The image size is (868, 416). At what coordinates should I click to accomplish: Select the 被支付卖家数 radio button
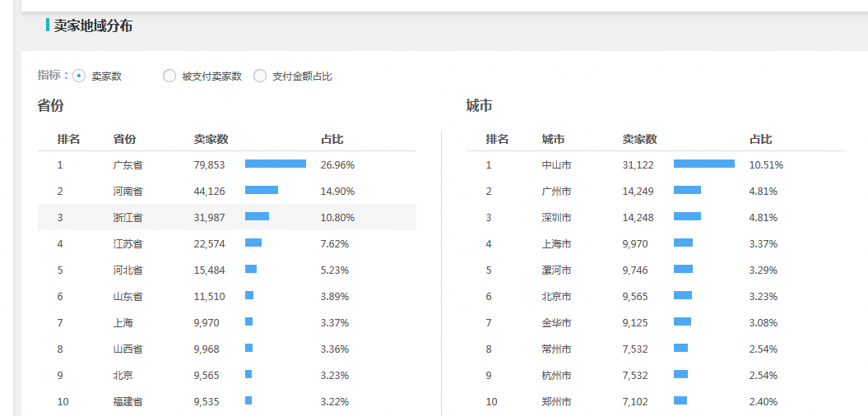pyautogui.click(x=169, y=76)
